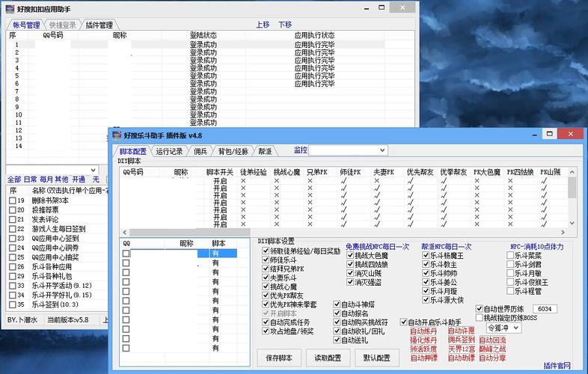This screenshot has width=588, height=374.
Task: Toggle 自动开启乐斗助手 checkbox
Action: tap(403, 322)
